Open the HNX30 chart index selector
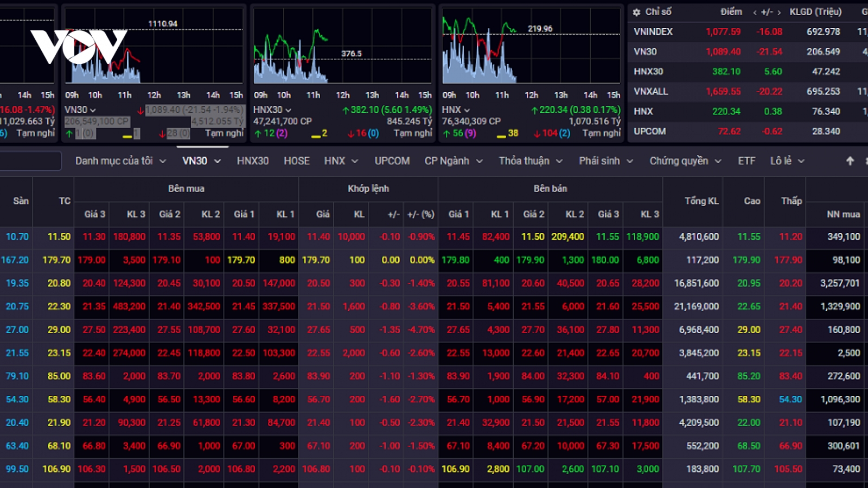This screenshot has height=488, width=868. (272, 110)
